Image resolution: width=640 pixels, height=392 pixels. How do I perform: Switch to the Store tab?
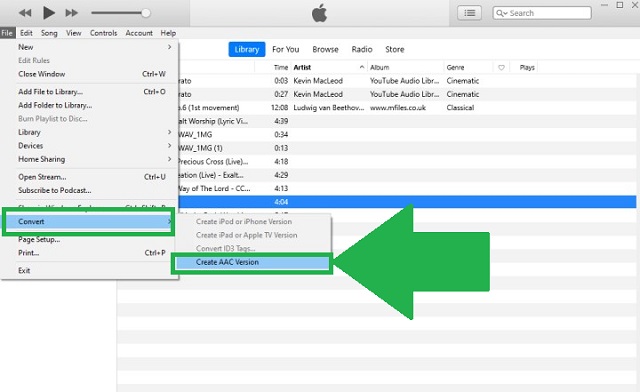pyautogui.click(x=395, y=49)
